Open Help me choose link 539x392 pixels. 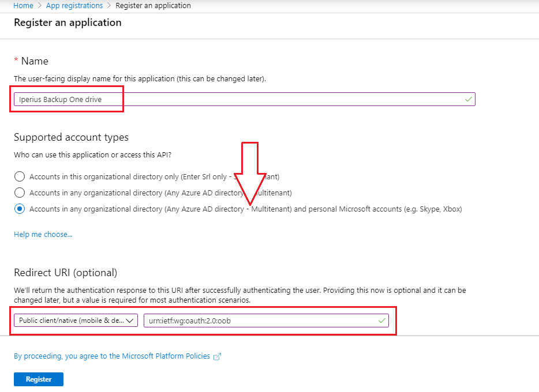point(43,235)
